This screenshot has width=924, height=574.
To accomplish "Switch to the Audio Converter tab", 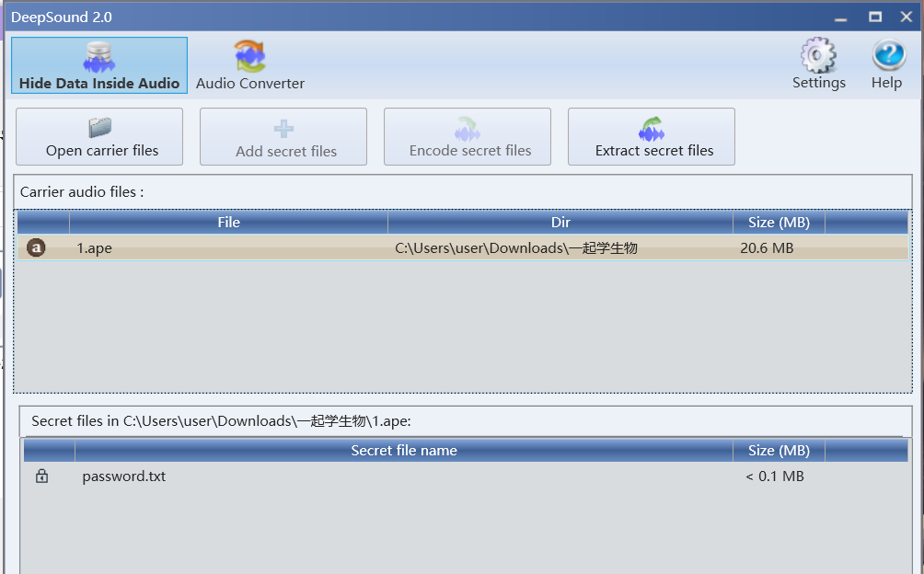I will 249,65.
